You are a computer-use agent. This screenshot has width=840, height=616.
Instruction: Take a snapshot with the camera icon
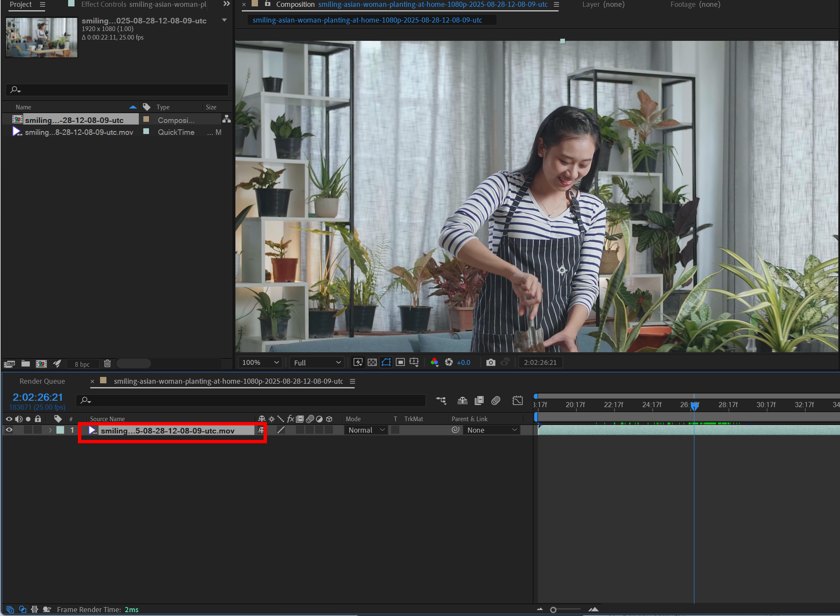pos(490,362)
